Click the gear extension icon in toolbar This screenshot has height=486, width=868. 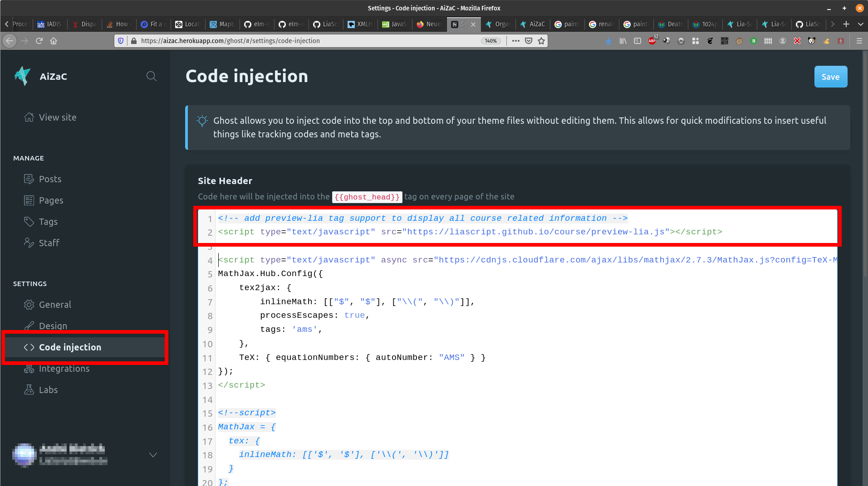(681, 41)
